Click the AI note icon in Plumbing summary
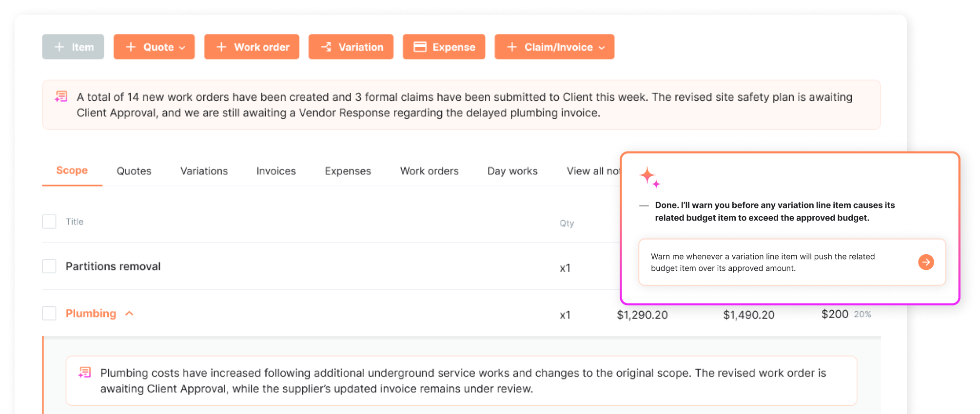The height and width of the screenshot is (414, 980). click(x=85, y=373)
